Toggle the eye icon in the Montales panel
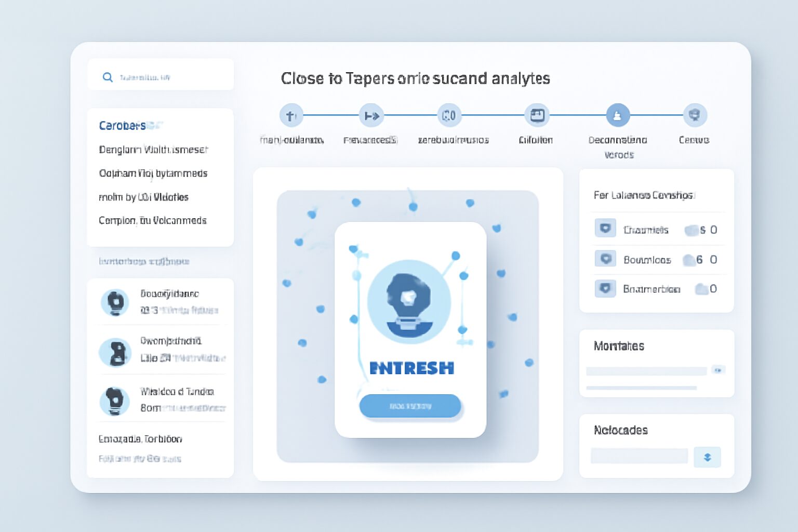Viewport: 798px width, 532px height. pyautogui.click(x=719, y=370)
